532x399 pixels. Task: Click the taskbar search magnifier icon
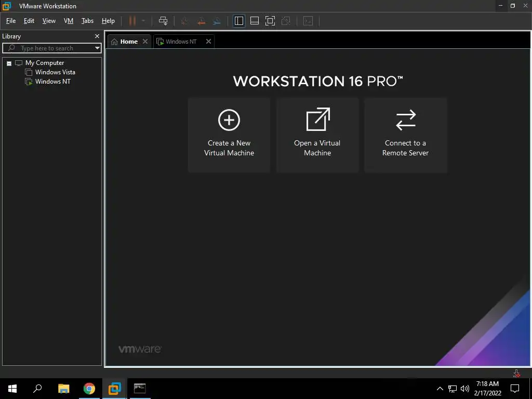(37, 389)
